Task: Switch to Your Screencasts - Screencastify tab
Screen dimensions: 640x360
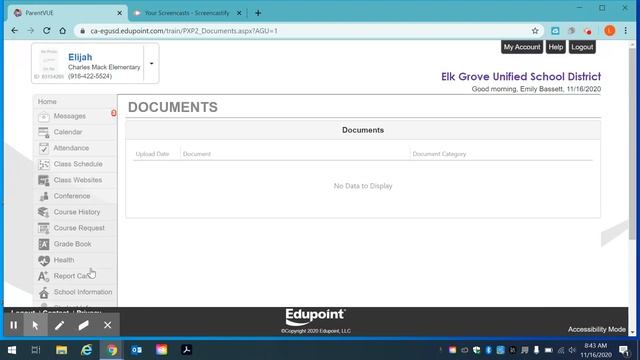Action: click(187, 13)
